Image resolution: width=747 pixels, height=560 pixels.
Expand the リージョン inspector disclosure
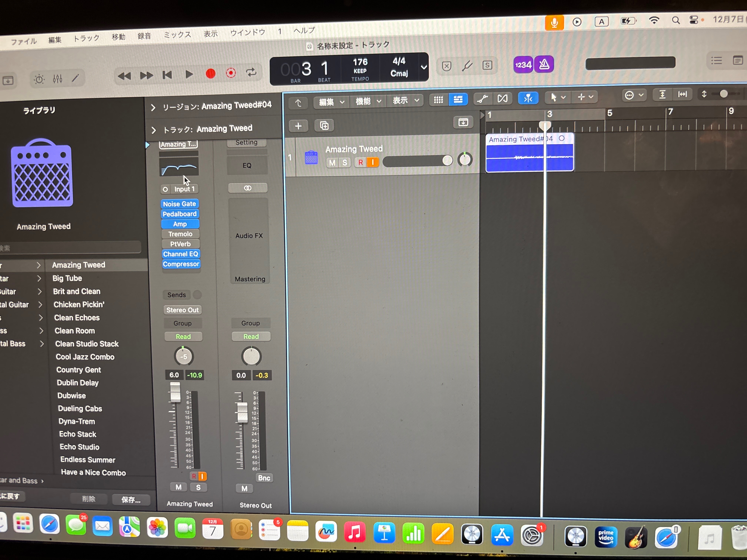coord(153,108)
